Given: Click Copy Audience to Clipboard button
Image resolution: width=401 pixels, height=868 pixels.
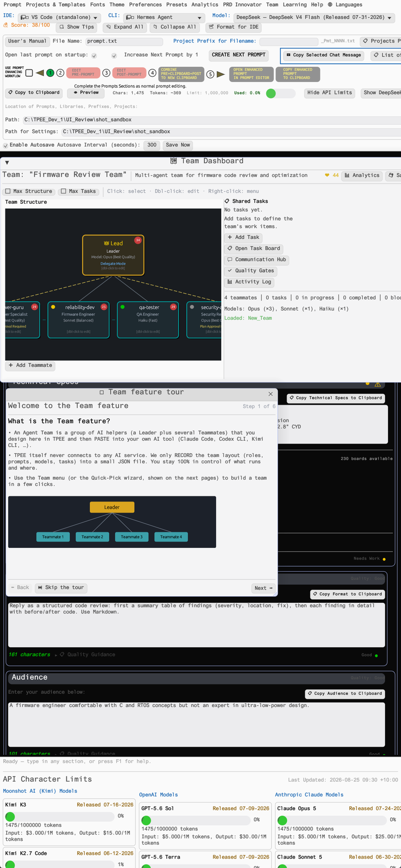Looking at the screenshot, I should coord(345,693).
